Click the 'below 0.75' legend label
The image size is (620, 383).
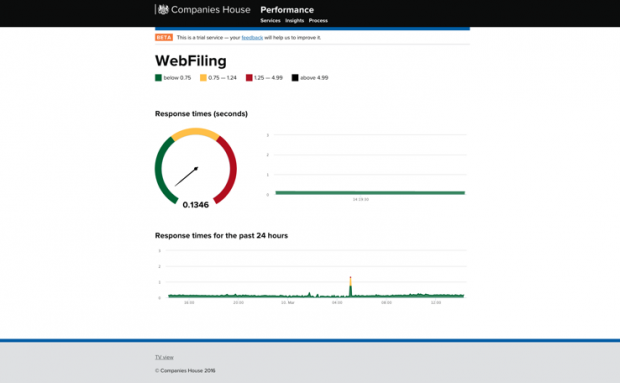(x=177, y=78)
